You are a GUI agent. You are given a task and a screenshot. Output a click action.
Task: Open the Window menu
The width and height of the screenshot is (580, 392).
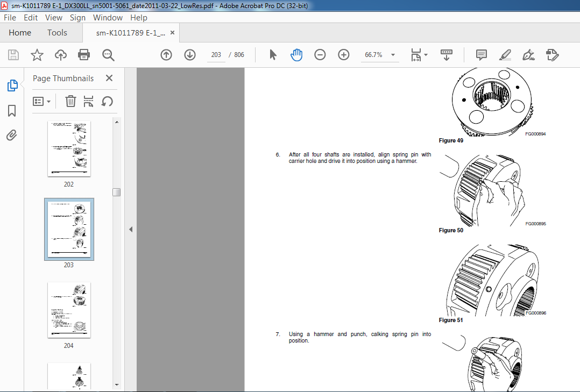coord(108,18)
